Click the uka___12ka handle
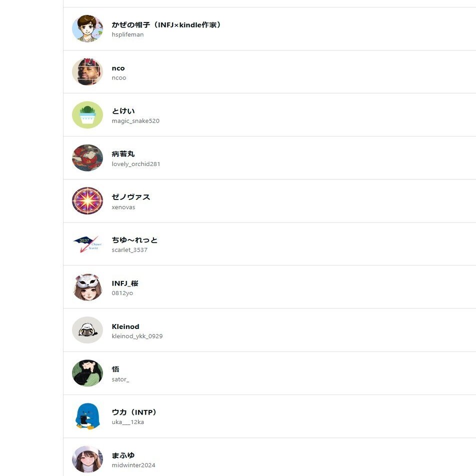 coord(127,422)
